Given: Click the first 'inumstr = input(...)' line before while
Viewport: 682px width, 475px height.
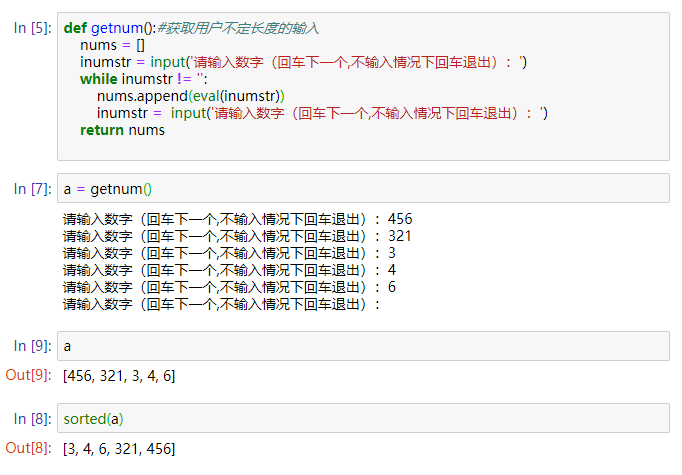Looking at the screenshot, I should (x=304, y=62).
